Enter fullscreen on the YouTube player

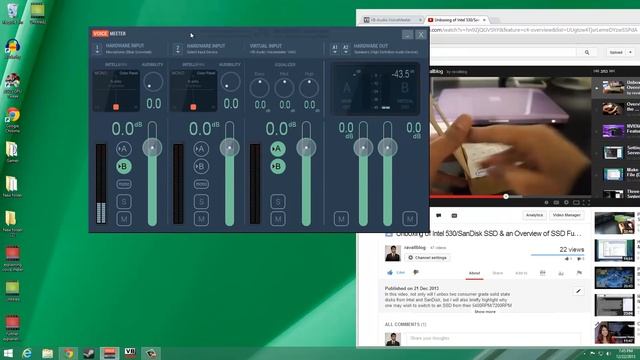point(586,202)
